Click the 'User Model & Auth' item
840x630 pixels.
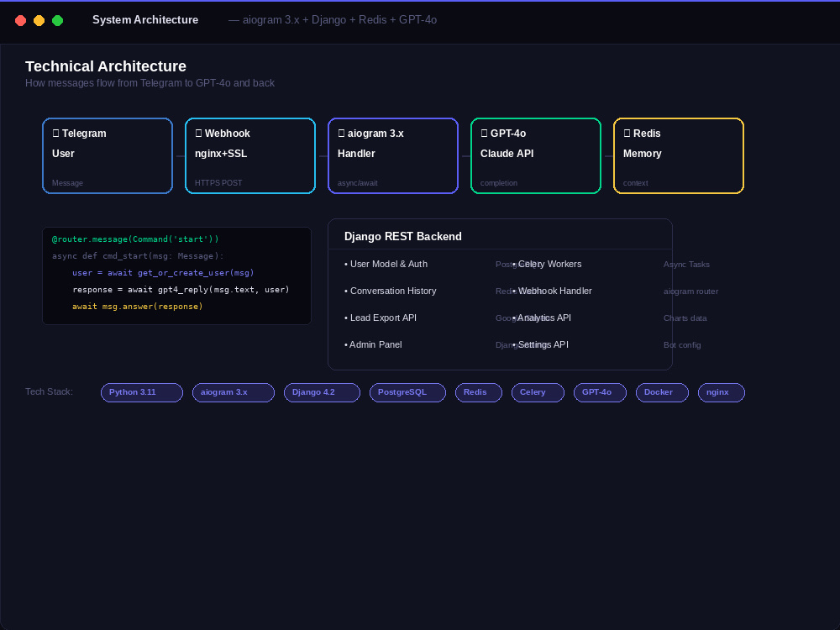click(386, 264)
